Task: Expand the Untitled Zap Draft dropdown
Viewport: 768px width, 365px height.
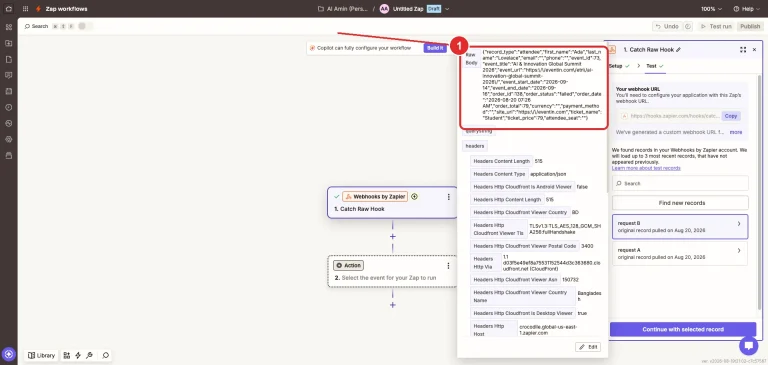Action: tap(447, 9)
